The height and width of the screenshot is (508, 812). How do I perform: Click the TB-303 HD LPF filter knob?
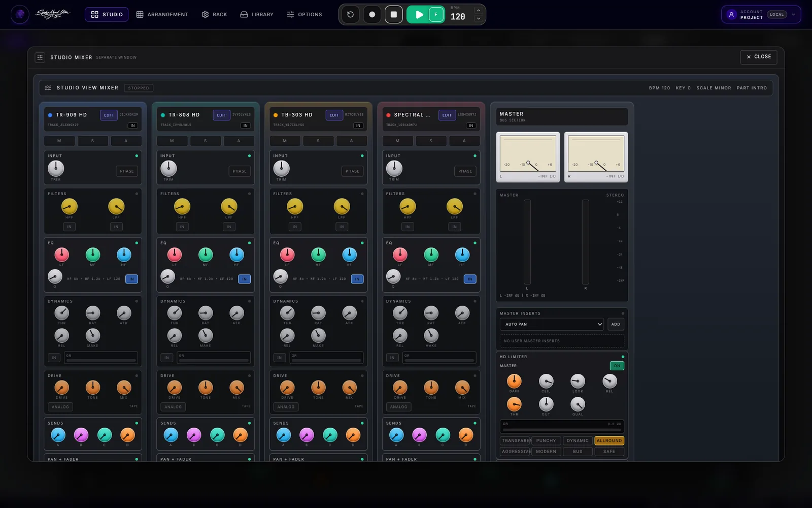(x=342, y=206)
